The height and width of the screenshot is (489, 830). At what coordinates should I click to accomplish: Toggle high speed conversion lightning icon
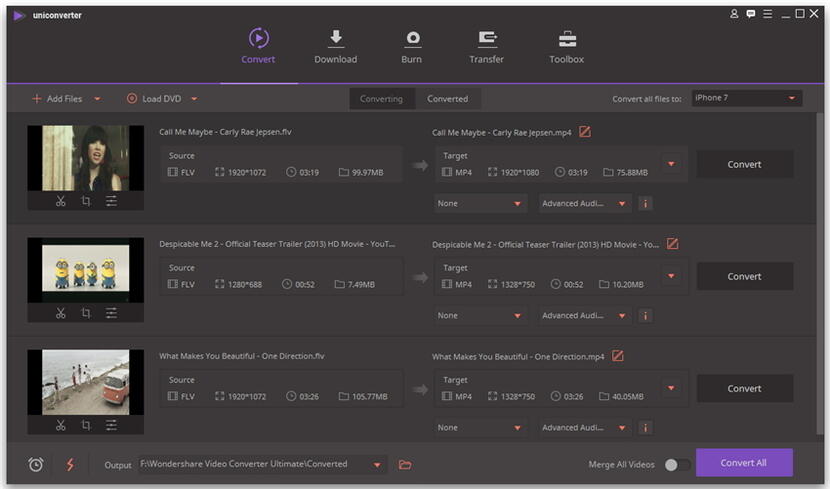click(x=70, y=465)
